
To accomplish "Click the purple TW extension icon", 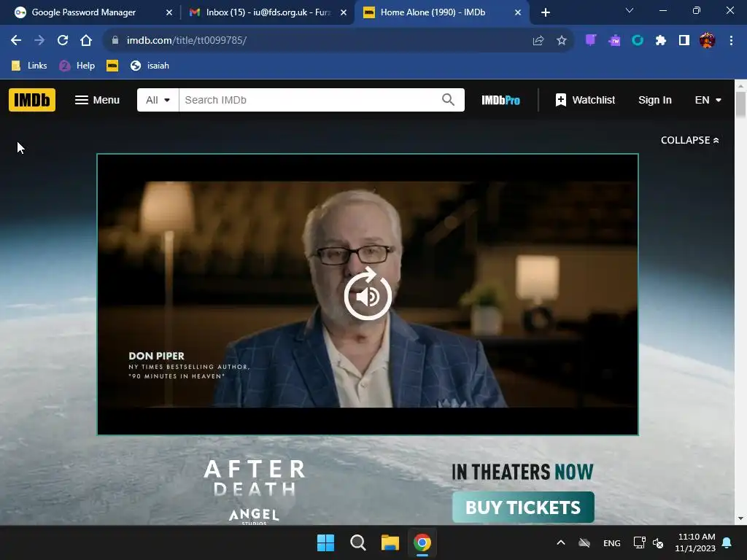I will pos(614,41).
